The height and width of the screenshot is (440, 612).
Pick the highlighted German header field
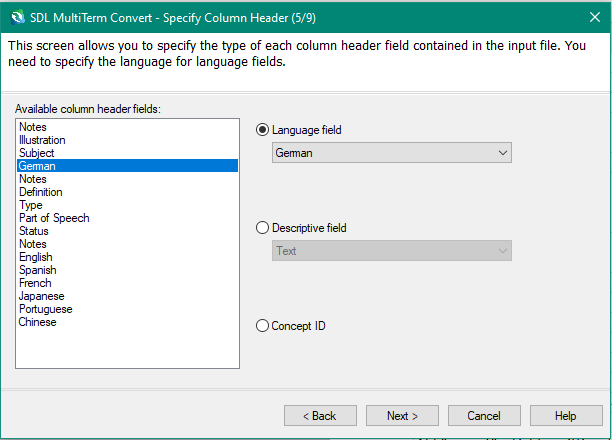(37, 166)
